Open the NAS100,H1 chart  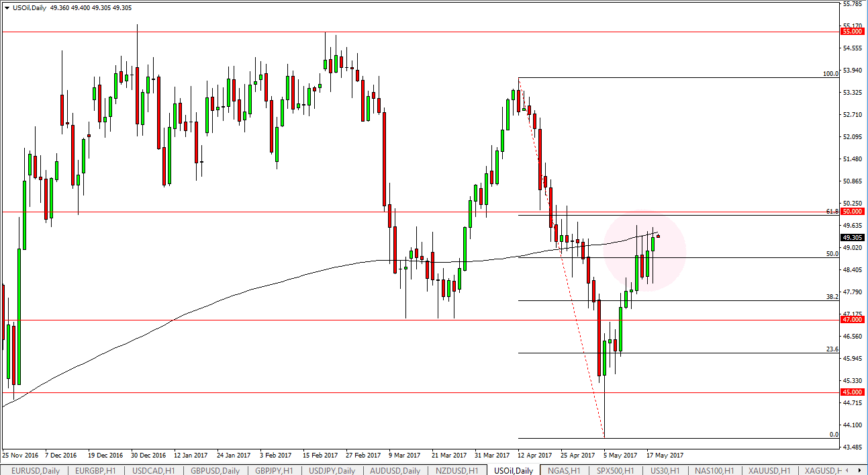(716, 470)
